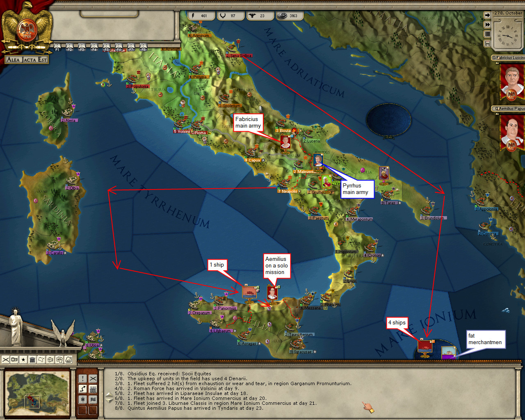The width and height of the screenshot is (525, 420).
Task: Click the exclamation mark message filter
Action: coord(82,379)
